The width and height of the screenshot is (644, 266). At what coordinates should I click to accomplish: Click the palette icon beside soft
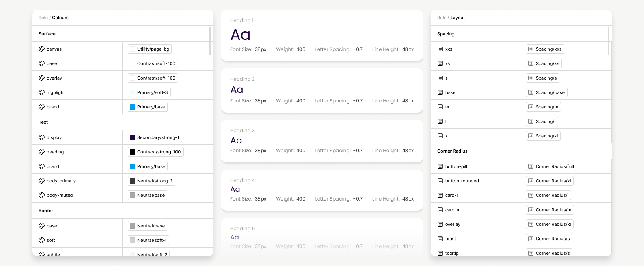(41, 240)
